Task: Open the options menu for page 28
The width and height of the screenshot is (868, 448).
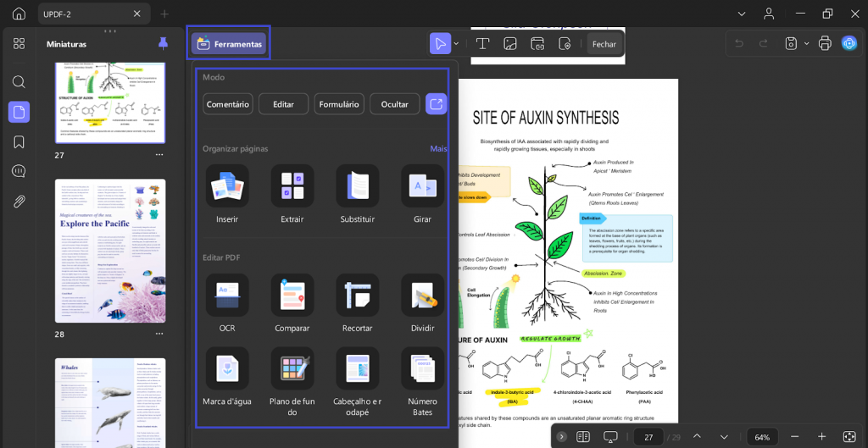Action: click(159, 334)
